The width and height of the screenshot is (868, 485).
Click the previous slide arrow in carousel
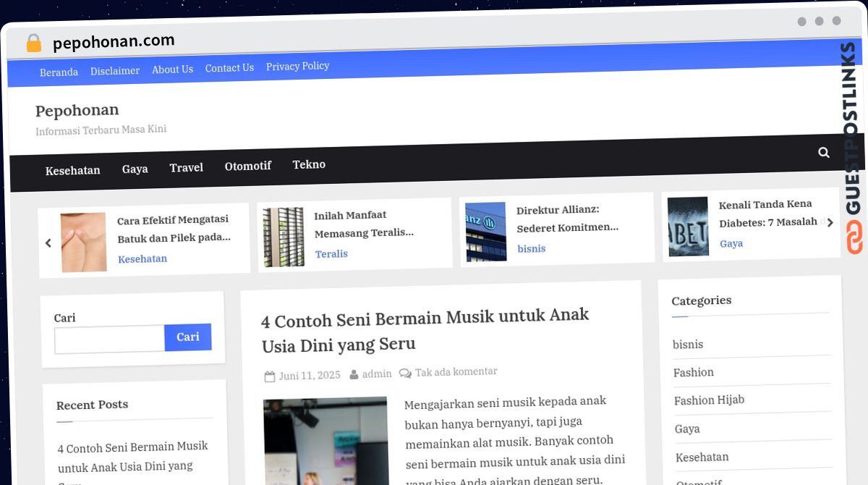pos(48,243)
